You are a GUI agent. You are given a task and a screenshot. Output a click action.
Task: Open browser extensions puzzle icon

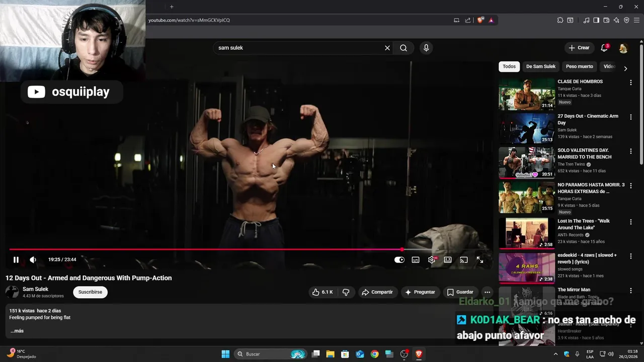point(560,20)
